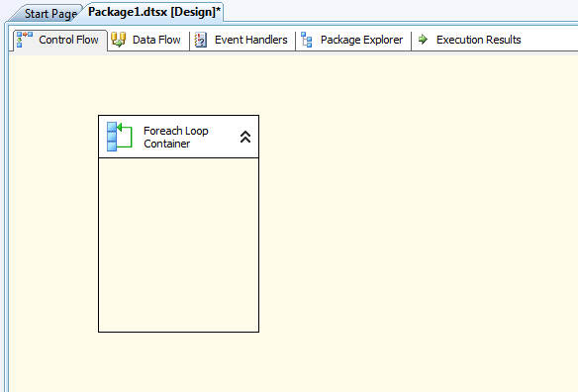Click the green Execution Results arrow icon
The height and width of the screenshot is (392, 578).
pyautogui.click(x=423, y=39)
